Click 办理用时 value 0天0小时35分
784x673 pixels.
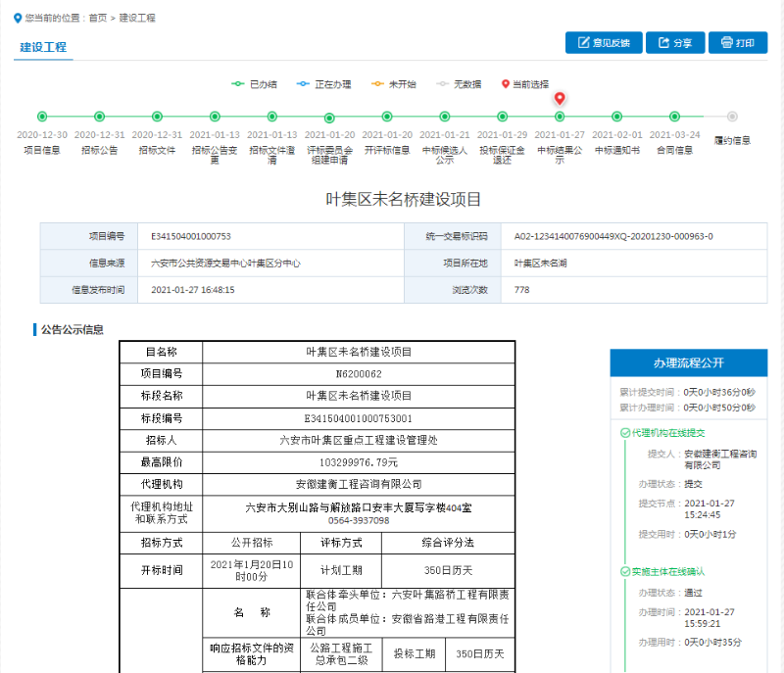pyautogui.click(x=713, y=642)
